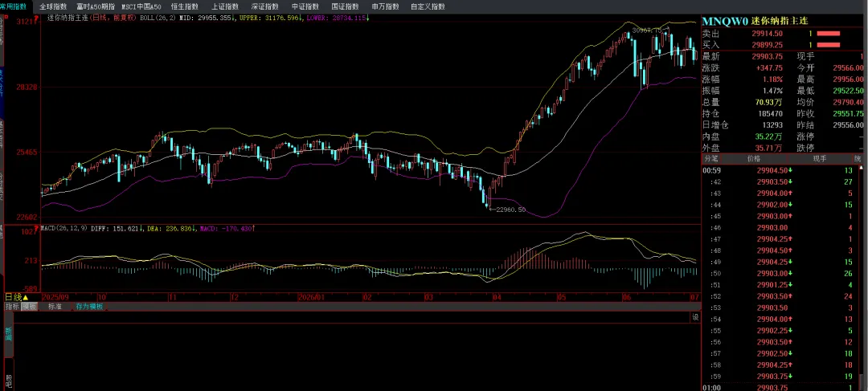Click the LOWER band value in BOLL header

click(x=337, y=18)
